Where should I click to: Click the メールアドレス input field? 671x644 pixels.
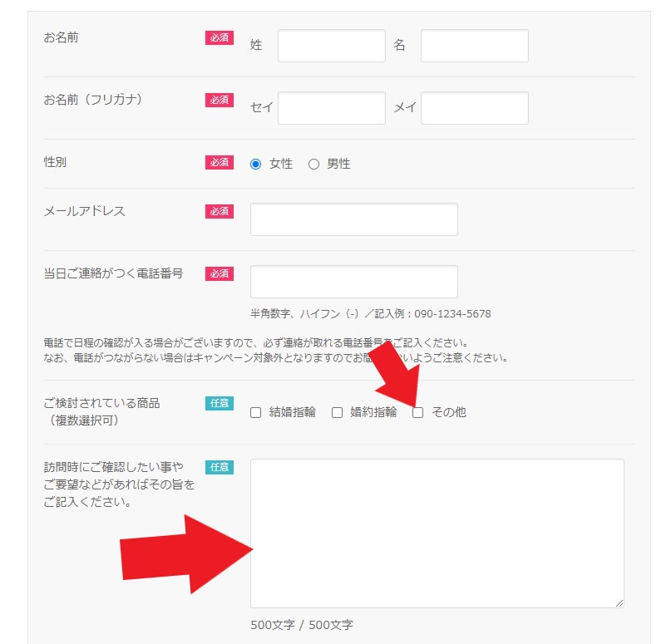coord(353,219)
